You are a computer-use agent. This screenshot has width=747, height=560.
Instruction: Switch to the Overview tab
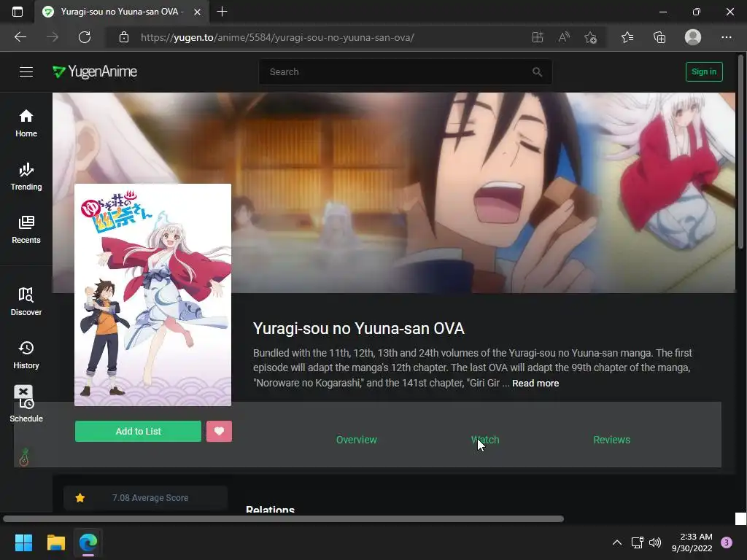[x=356, y=440]
